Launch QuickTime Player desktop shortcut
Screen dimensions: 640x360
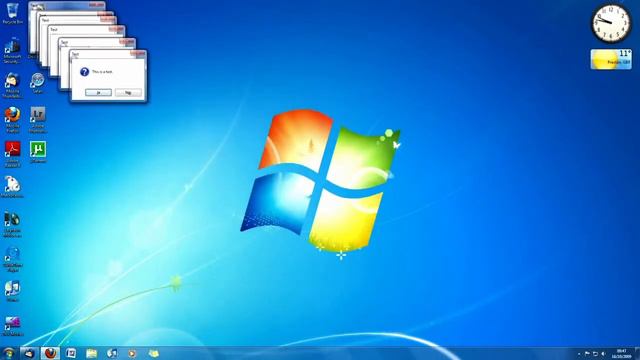point(12,259)
